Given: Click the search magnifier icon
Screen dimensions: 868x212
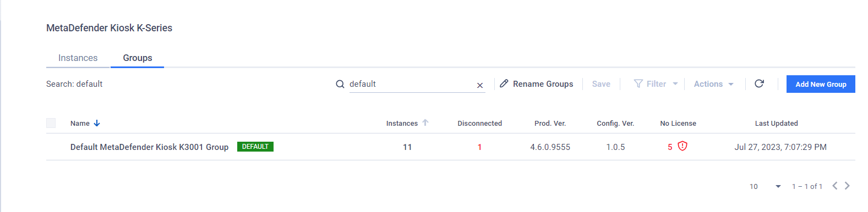Looking at the screenshot, I should [340, 84].
